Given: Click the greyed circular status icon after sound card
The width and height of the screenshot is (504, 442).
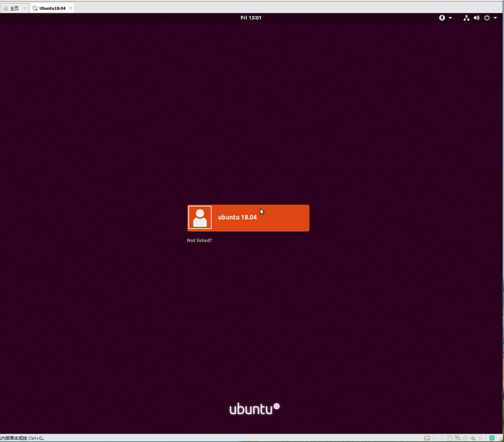Looking at the screenshot, I should 480,438.
